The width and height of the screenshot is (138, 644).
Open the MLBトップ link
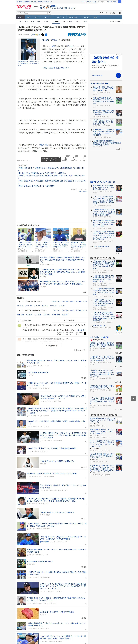57,310
